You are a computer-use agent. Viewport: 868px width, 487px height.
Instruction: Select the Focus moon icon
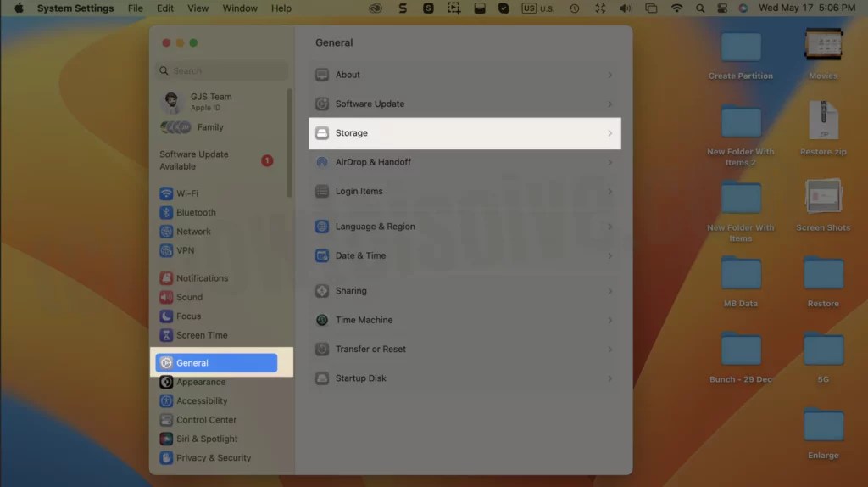point(166,316)
